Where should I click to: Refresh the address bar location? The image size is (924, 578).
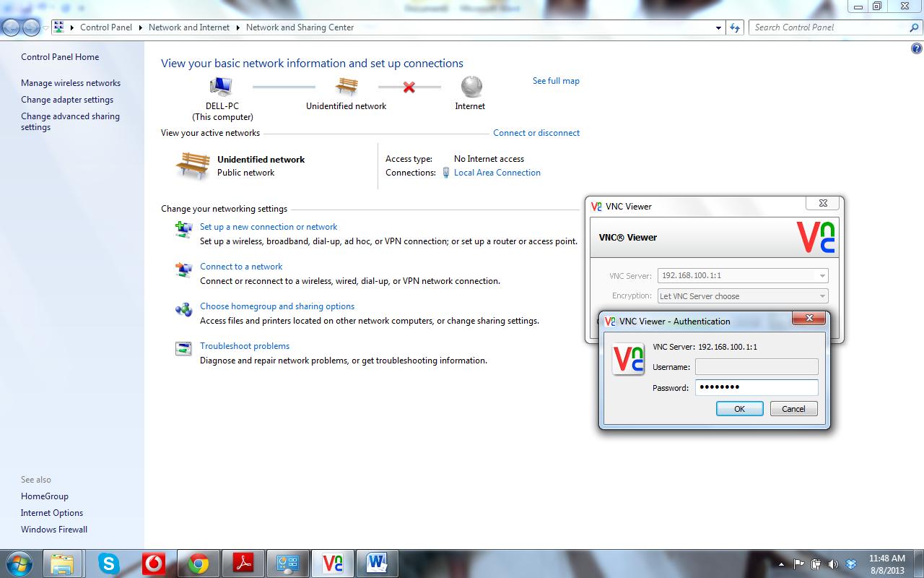pyautogui.click(x=735, y=27)
